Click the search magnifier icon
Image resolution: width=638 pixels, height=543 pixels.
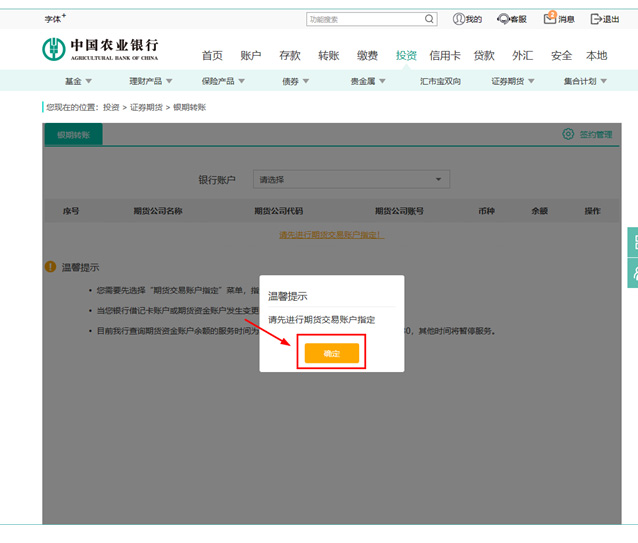429,19
